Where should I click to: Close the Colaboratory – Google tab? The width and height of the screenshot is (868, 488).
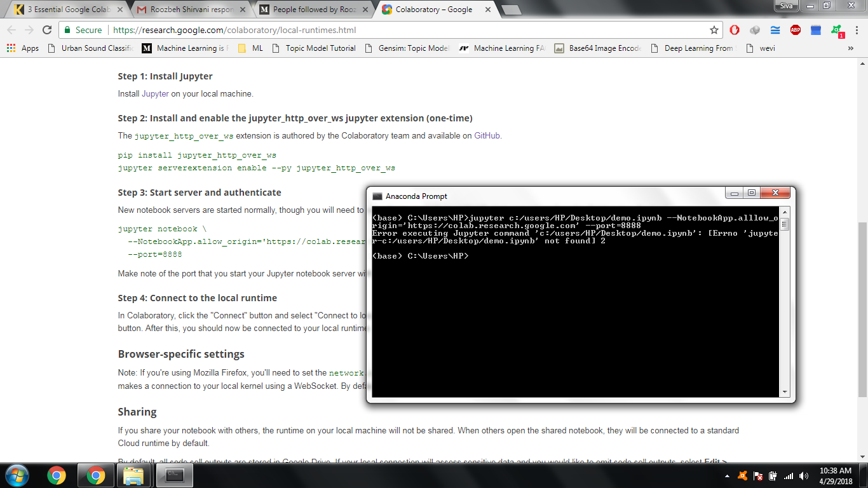[488, 10]
